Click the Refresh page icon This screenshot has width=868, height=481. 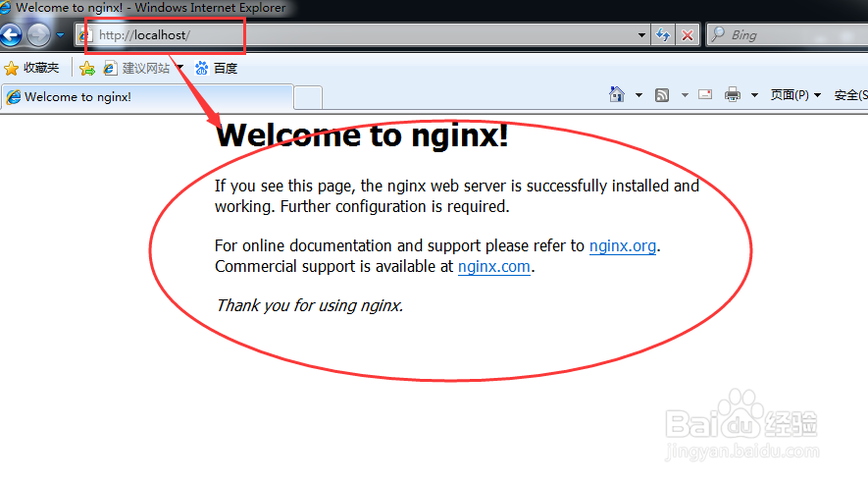pyautogui.click(x=663, y=35)
